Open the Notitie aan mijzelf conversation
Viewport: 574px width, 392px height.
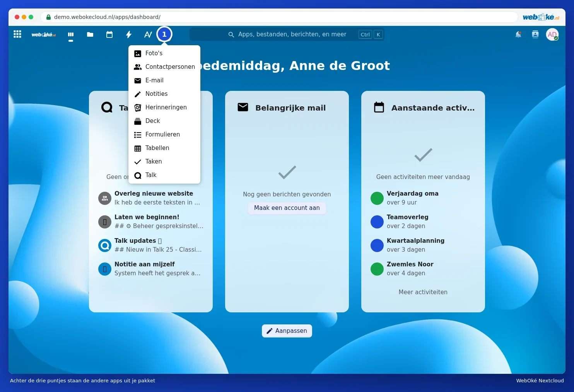coord(151,269)
